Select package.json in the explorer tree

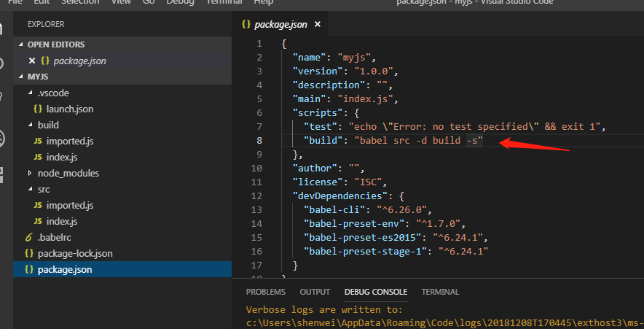pos(122,269)
